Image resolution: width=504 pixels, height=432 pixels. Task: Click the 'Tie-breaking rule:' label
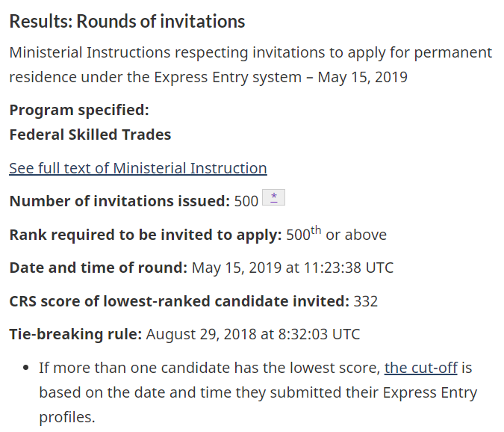point(75,334)
